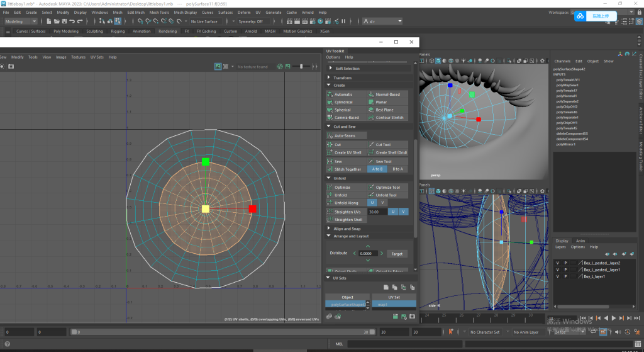Toggle playback P of Boy_L_layer1
The width and height of the screenshot is (644, 352).
(565, 276)
